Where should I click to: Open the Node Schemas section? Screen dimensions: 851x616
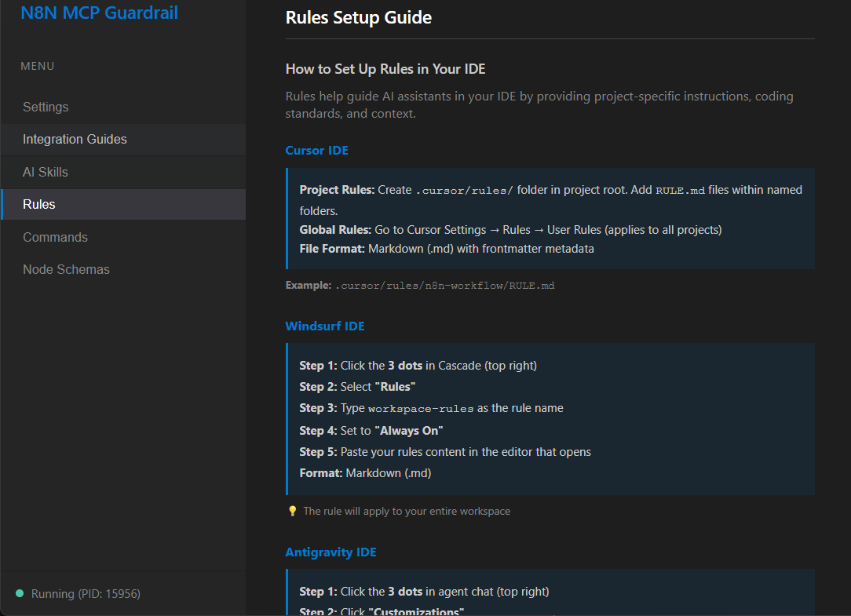[x=66, y=269]
